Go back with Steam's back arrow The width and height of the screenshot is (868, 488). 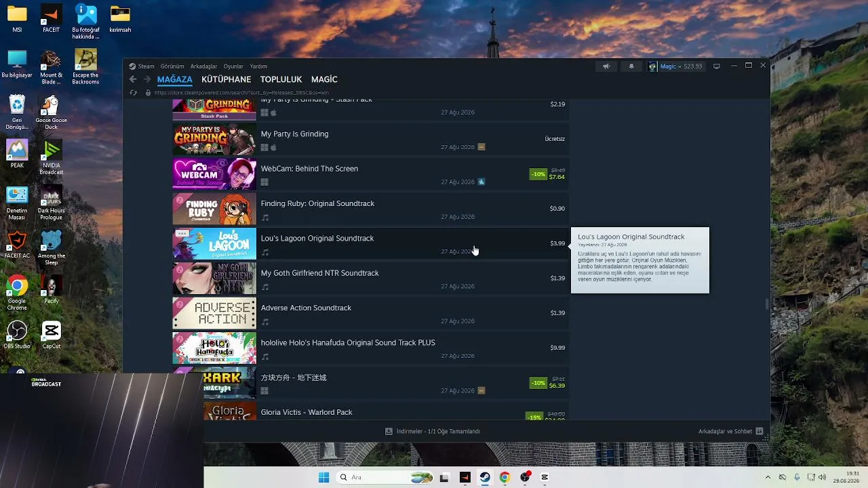pyautogui.click(x=133, y=79)
